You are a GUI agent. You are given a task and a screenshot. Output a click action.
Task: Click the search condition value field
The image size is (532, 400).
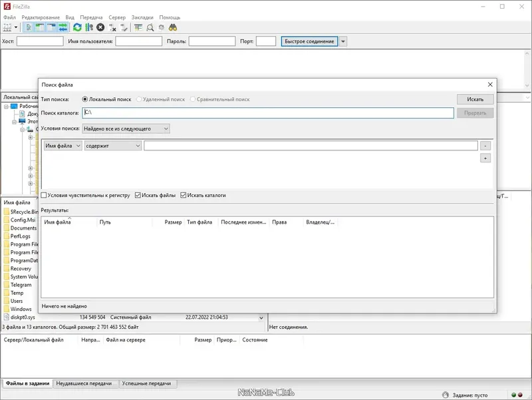pyautogui.click(x=311, y=146)
